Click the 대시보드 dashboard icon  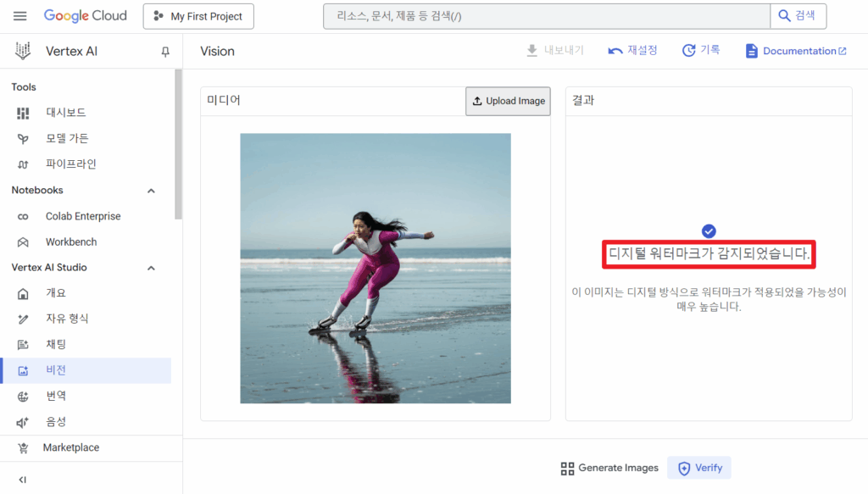(x=23, y=113)
